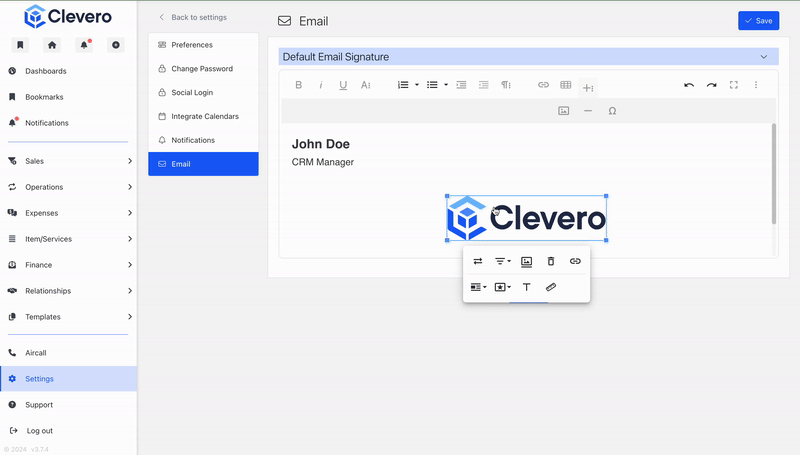Open Settings in the main sidebar
800x455 pixels.
click(68, 379)
